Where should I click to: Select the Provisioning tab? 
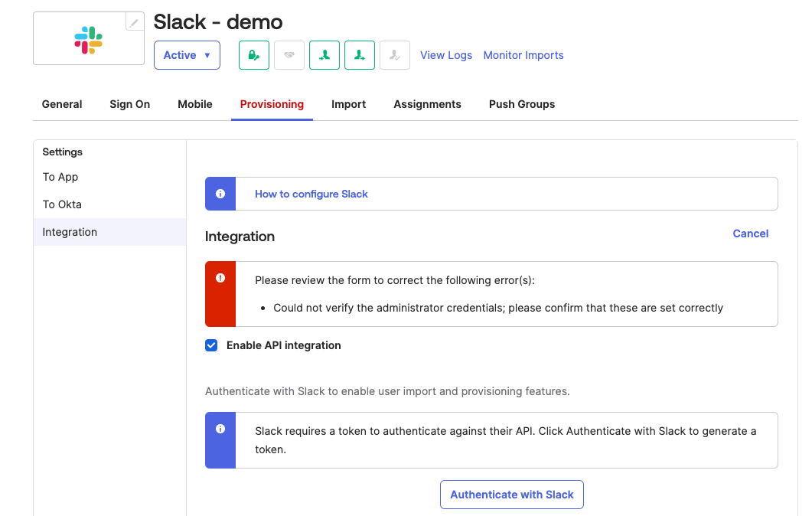point(272,104)
